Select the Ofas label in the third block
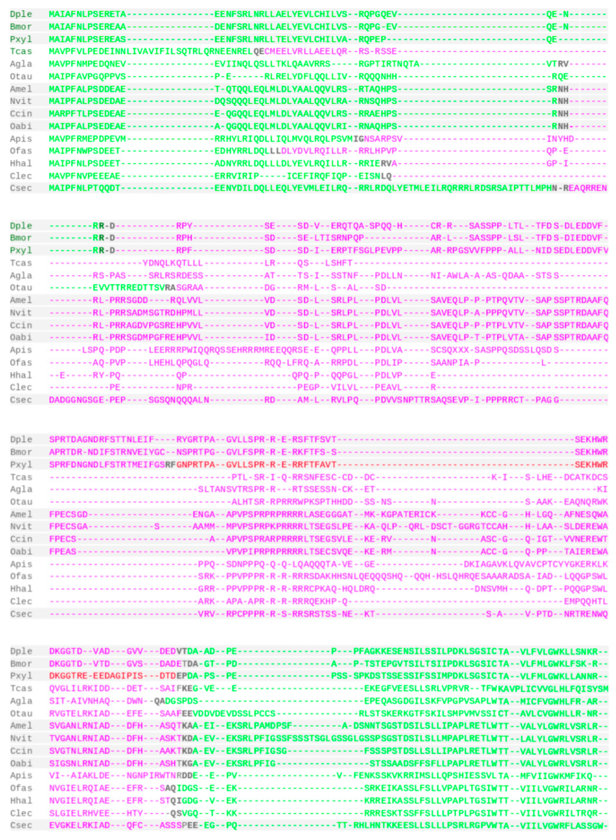Image resolution: width=616 pixels, height=840 pixels. point(21,576)
